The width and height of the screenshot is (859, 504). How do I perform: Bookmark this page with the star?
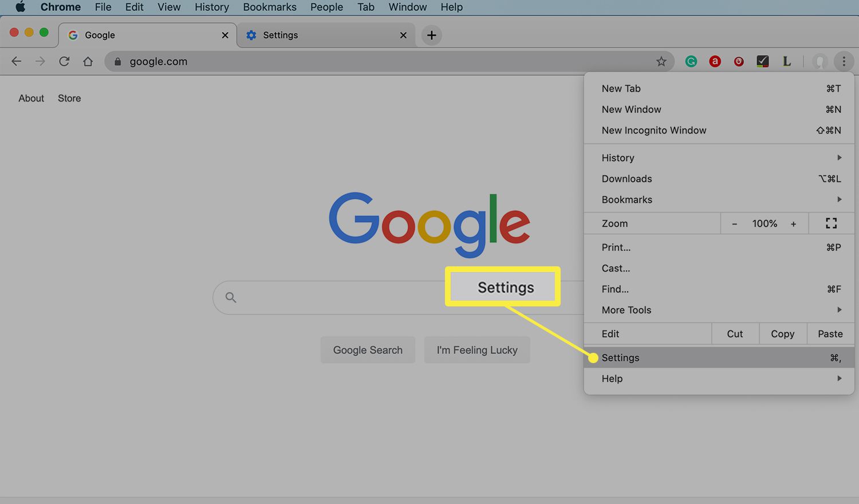(x=661, y=61)
